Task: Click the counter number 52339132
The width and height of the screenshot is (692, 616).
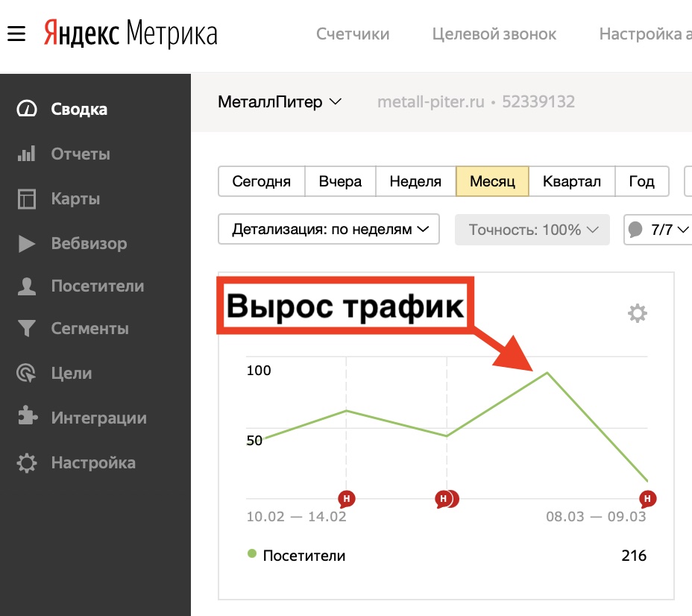Action: point(538,102)
